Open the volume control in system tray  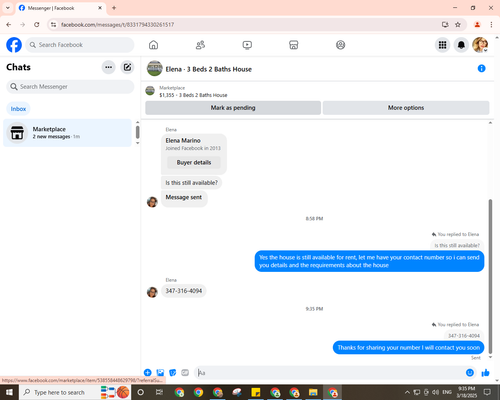point(435,392)
